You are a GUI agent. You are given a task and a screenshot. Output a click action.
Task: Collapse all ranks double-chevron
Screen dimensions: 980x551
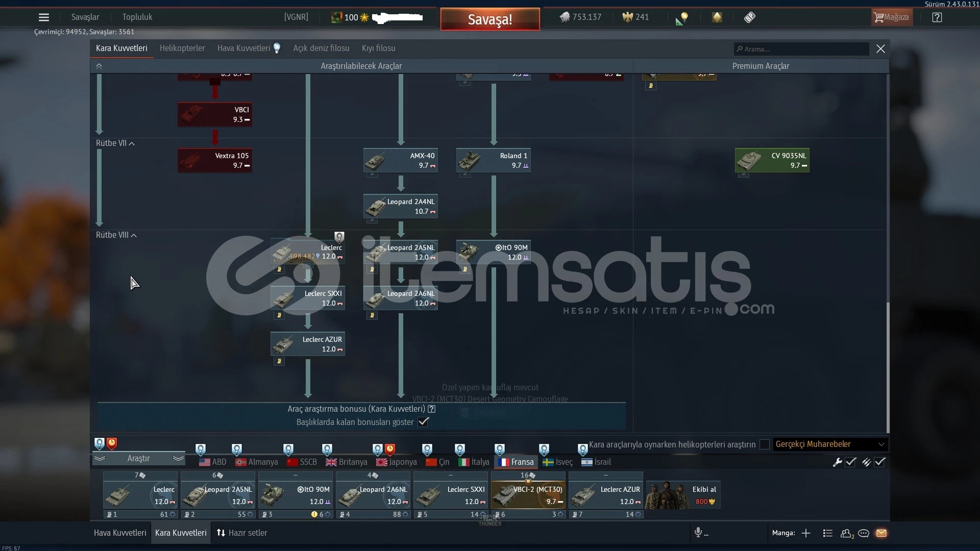[99, 66]
